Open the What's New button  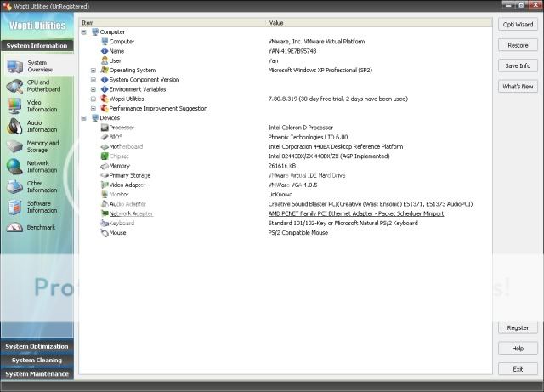[518, 87]
